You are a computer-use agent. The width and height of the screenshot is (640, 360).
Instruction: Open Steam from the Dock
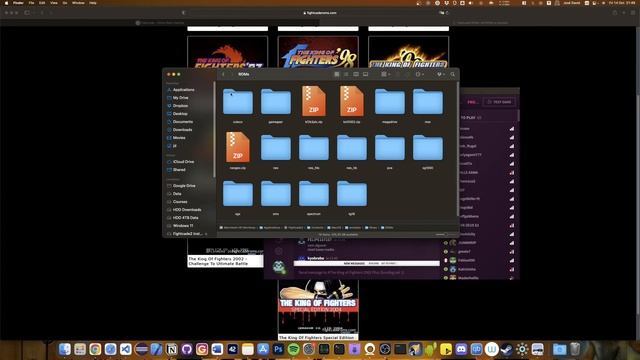507,349
